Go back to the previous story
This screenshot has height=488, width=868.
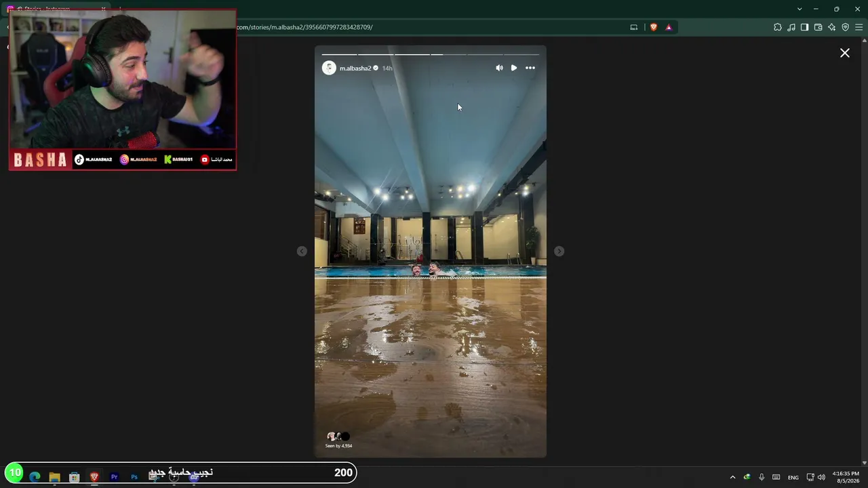tap(302, 251)
